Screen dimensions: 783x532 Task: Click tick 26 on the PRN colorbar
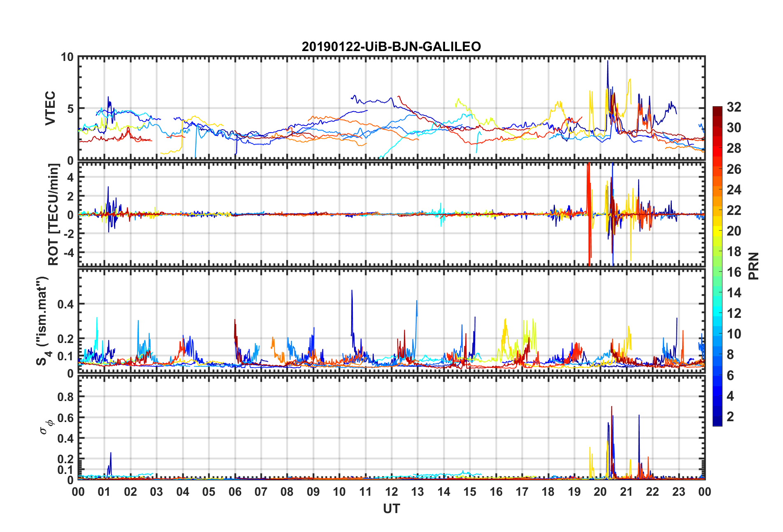734,169
